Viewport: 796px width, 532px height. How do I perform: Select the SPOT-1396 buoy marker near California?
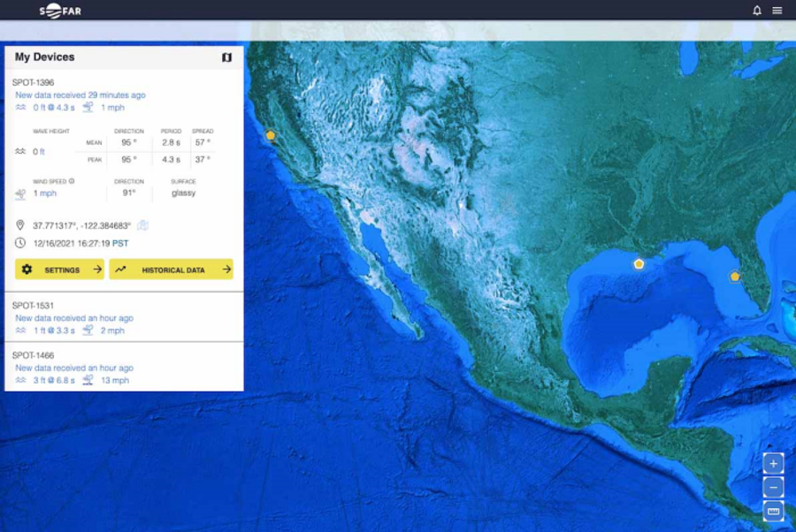point(271,135)
